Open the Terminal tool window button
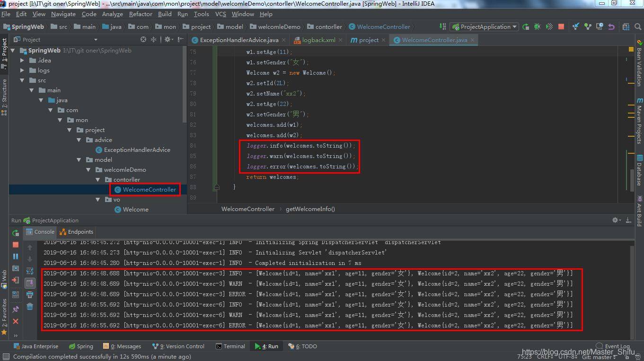644x361 pixels. point(230,346)
